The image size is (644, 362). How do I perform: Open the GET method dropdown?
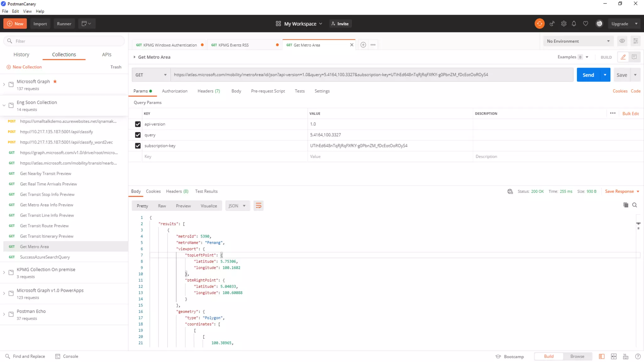151,75
